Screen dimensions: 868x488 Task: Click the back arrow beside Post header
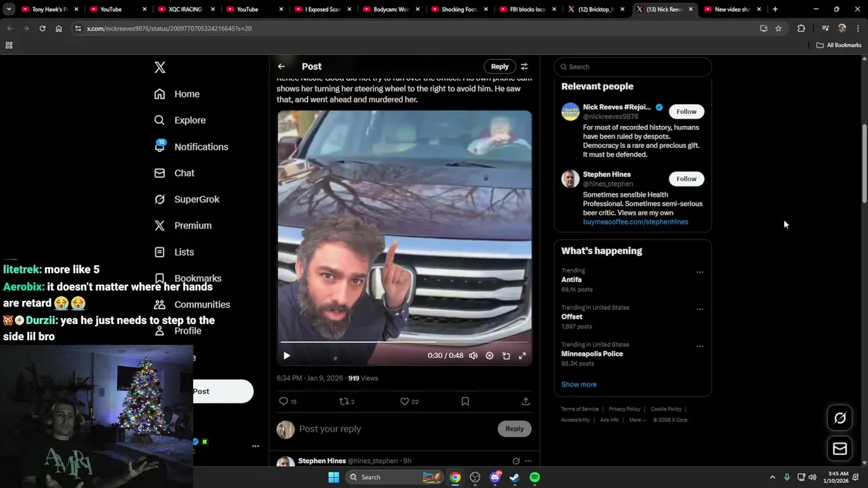(x=281, y=66)
